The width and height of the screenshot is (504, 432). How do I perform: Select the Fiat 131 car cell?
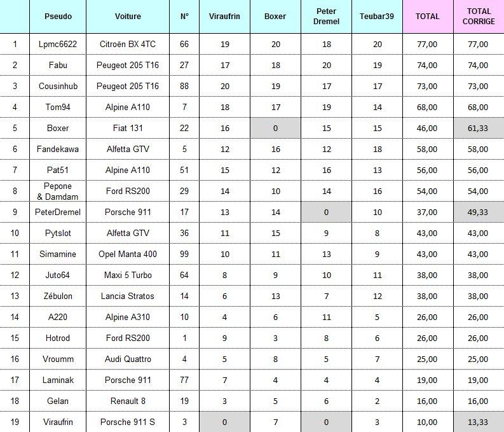128,128
